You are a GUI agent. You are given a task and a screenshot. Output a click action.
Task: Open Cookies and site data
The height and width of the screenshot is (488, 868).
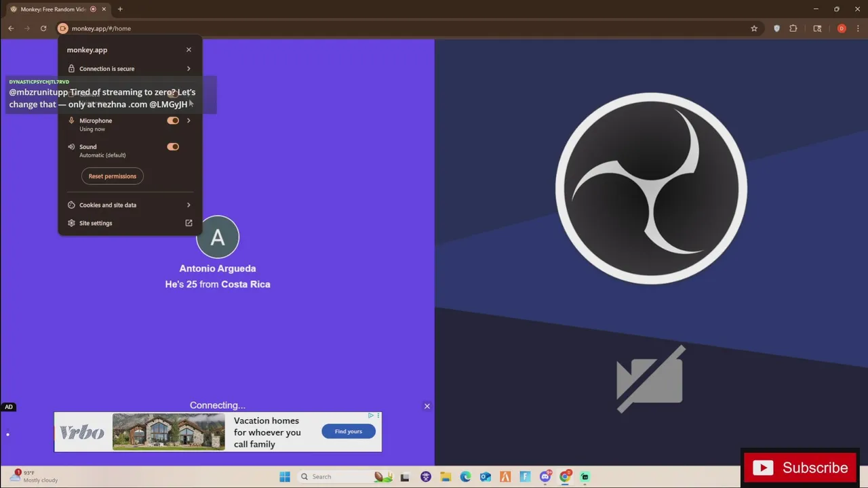coord(130,205)
